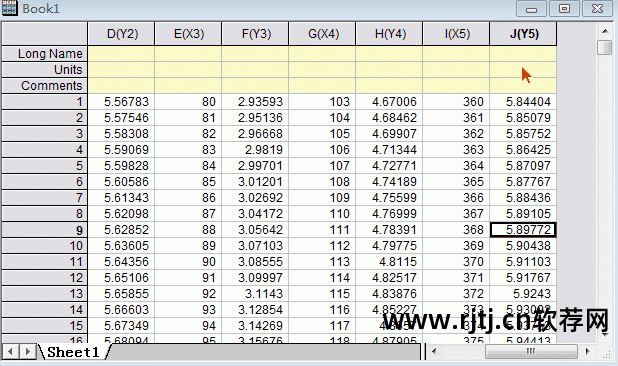Screen dimensions: 618x366
Task: Click the Book1 workbook icon
Action: (9, 7)
